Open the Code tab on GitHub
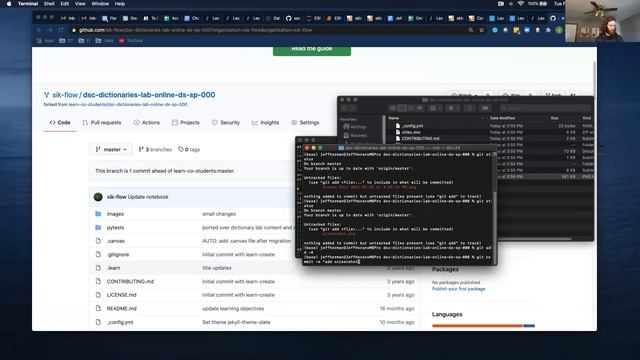Screen dimensions: 640x360 coord(60,122)
